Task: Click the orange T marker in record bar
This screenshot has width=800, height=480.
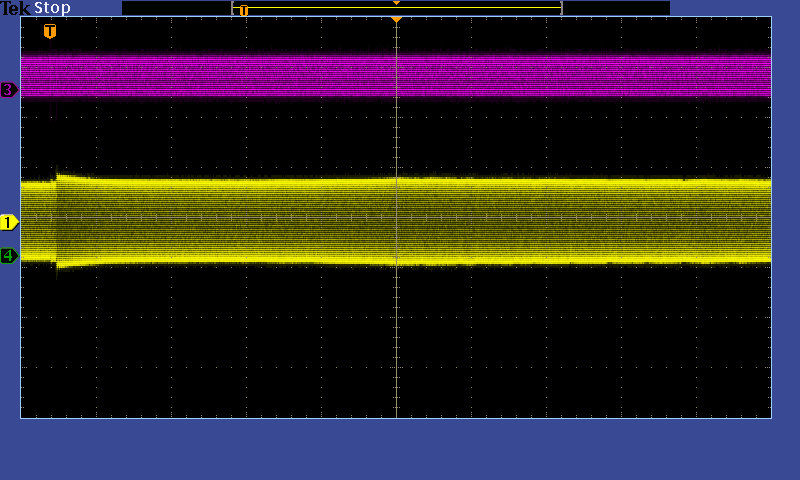Action: [x=243, y=10]
